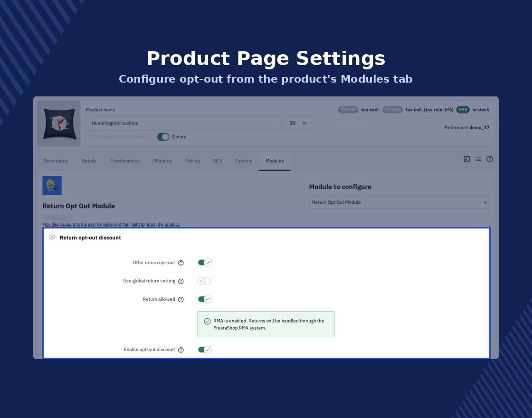
Task: Toggle the Enable opt-out discount switch
Action: point(205,350)
